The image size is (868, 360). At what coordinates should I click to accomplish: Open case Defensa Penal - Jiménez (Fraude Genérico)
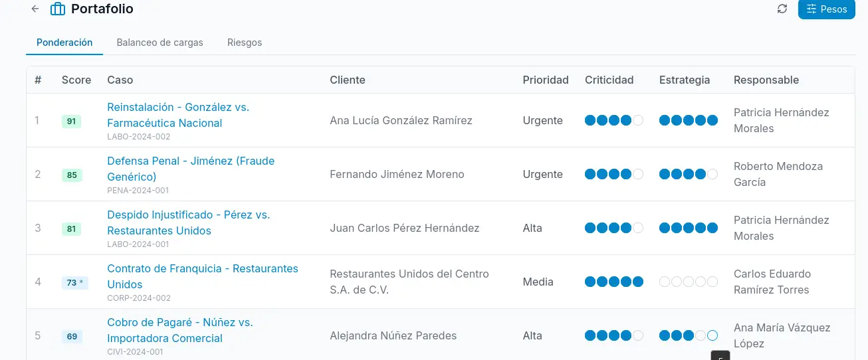[191, 169]
